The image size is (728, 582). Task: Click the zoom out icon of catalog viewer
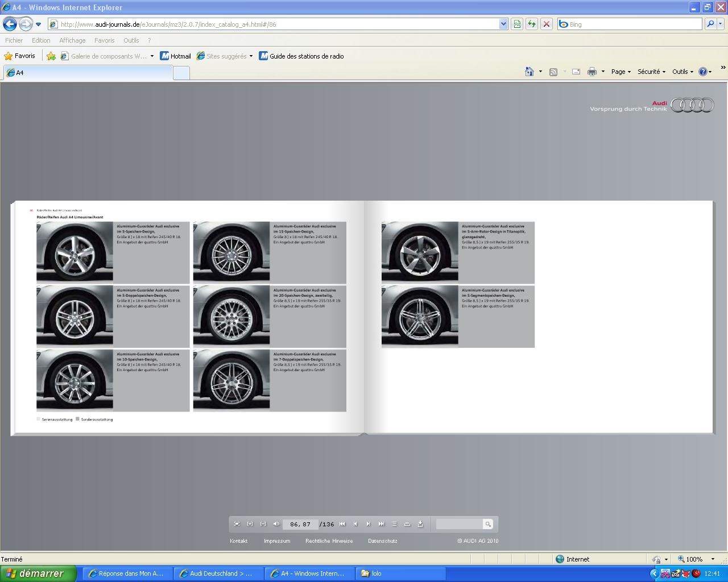[263, 524]
